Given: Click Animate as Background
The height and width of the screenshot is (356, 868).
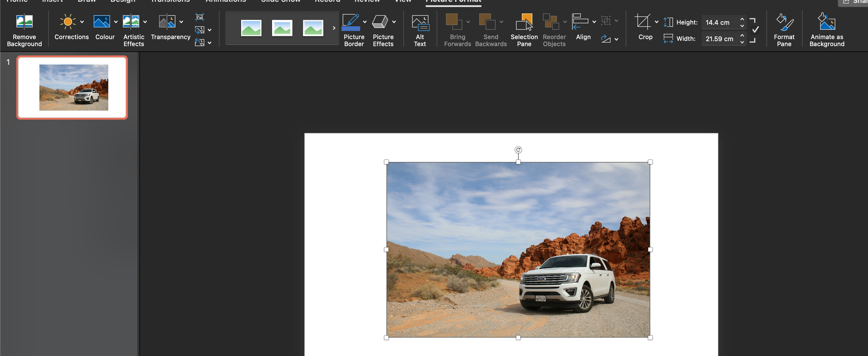Looking at the screenshot, I should pos(827,29).
